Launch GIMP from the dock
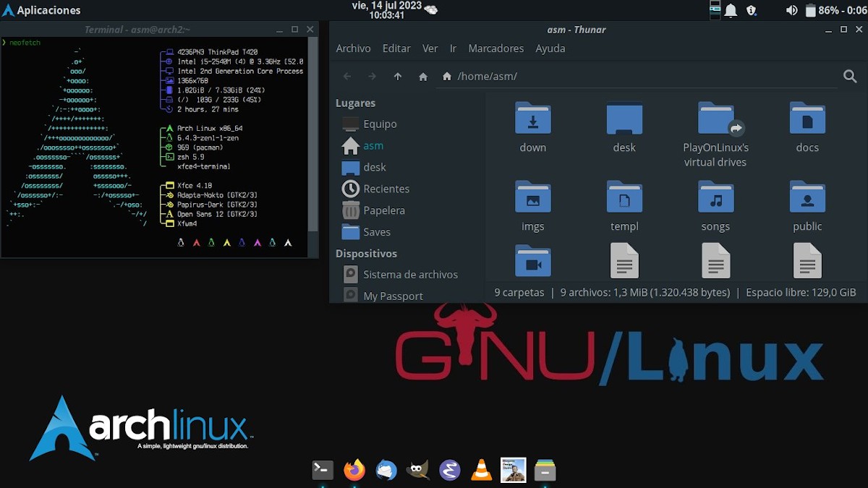The height and width of the screenshot is (488, 868). [x=418, y=470]
